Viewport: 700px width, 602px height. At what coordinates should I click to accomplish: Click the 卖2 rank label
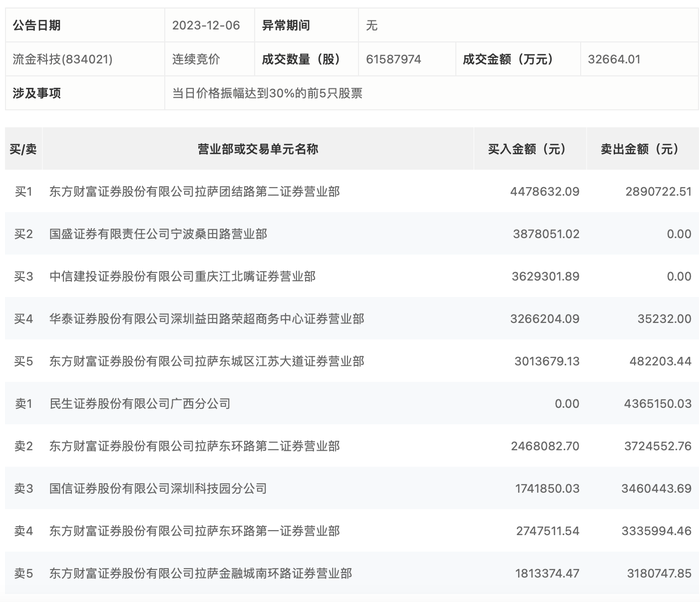pyautogui.click(x=24, y=446)
